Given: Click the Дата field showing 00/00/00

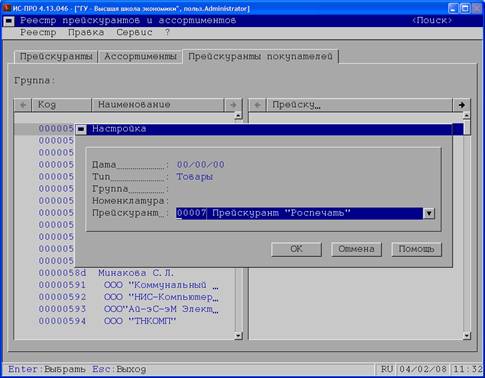Looking at the screenshot, I should (x=201, y=165).
